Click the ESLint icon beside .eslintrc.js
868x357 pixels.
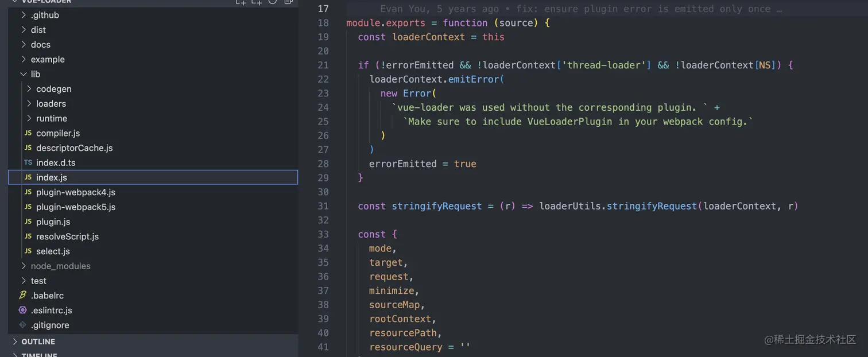coord(23,311)
